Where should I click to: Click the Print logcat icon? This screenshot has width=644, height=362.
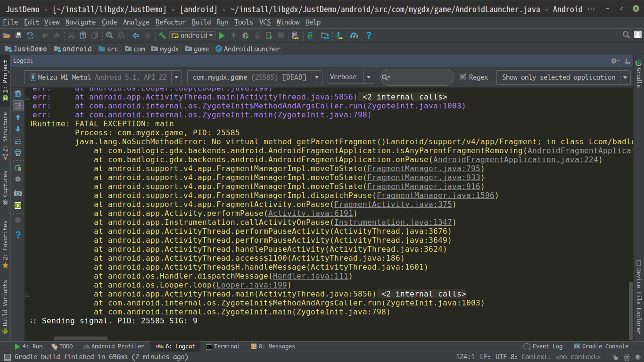click(18, 153)
